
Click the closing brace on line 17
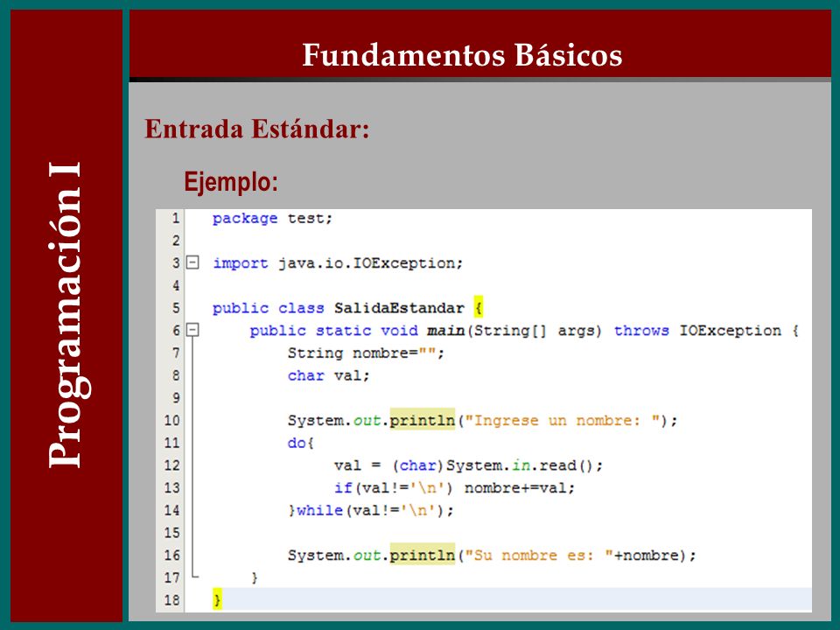(x=255, y=577)
